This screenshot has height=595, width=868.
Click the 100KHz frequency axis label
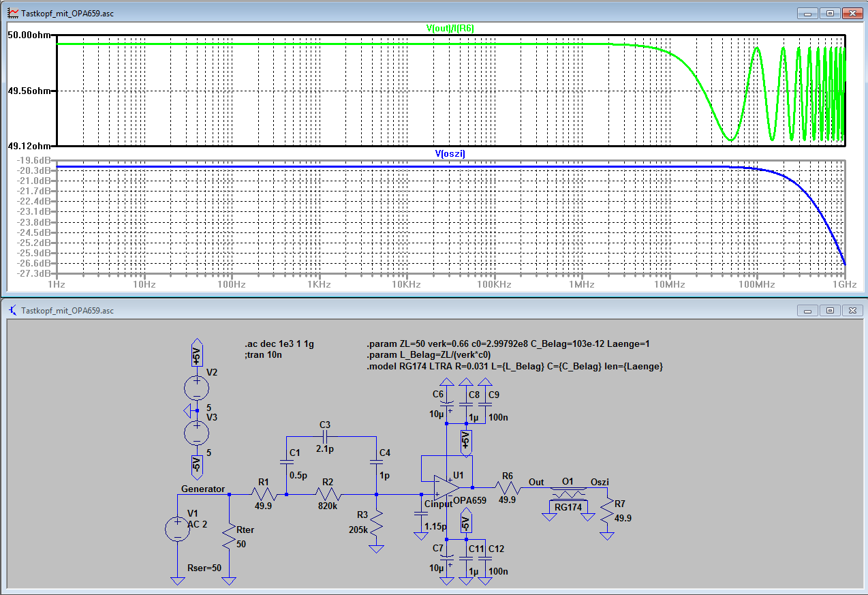[493, 284]
